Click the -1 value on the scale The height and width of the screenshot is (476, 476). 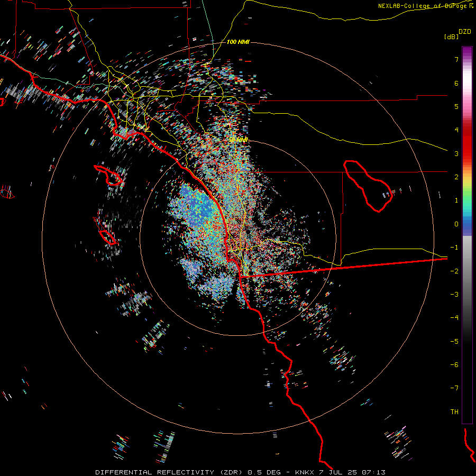tap(454, 248)
